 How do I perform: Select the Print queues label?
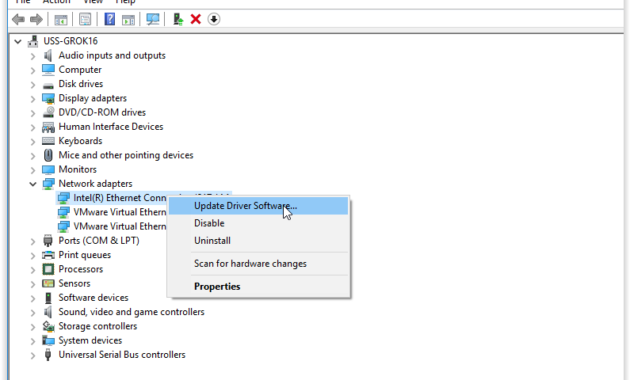tap(84, 255)
